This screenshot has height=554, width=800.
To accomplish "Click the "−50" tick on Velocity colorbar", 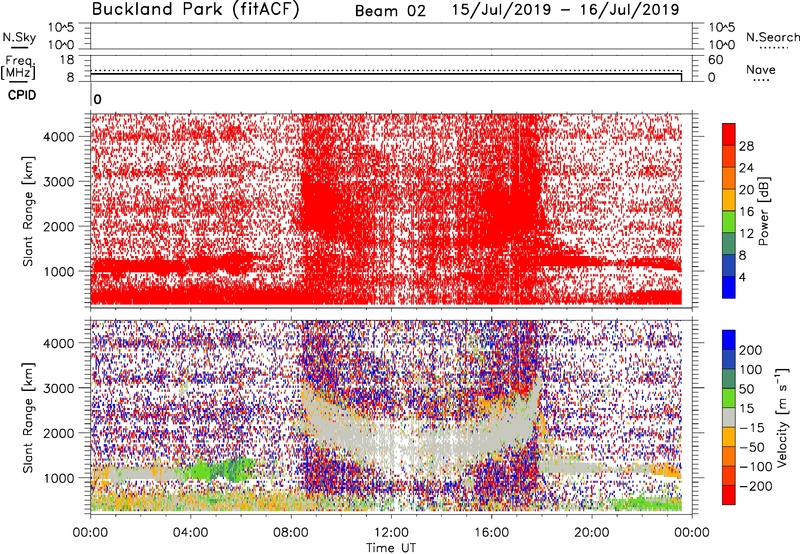I will (x=752, y=447).
